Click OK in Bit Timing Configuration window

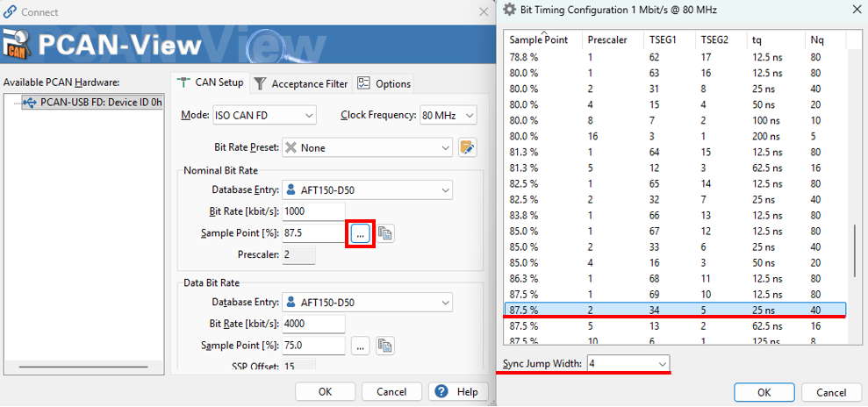click(x=764, y=392)
